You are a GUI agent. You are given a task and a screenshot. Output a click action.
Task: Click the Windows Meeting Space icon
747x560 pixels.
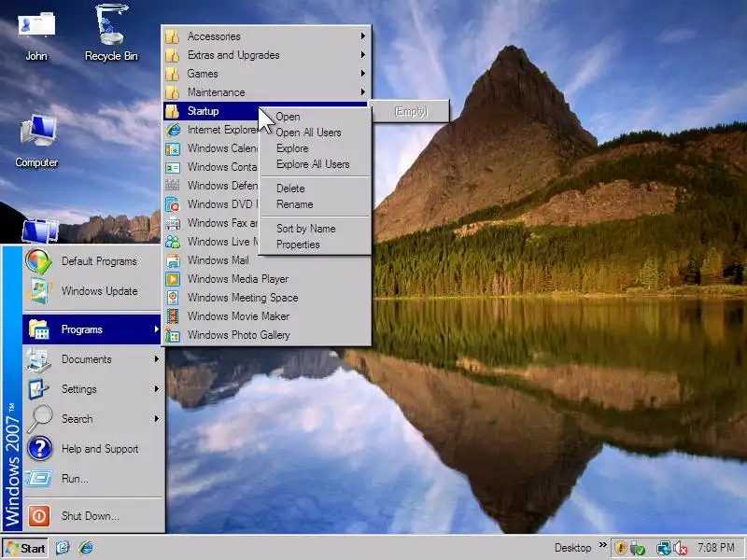click(x=173, y=298)
